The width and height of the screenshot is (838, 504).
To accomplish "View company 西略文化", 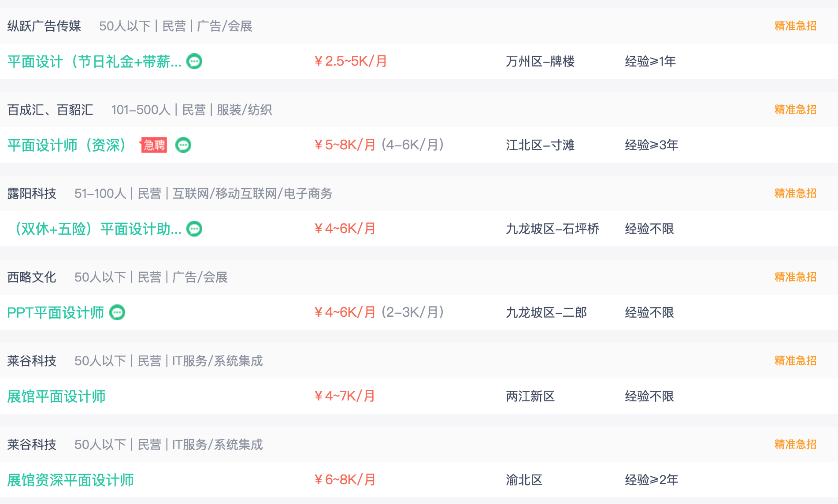I will point(32,277).
